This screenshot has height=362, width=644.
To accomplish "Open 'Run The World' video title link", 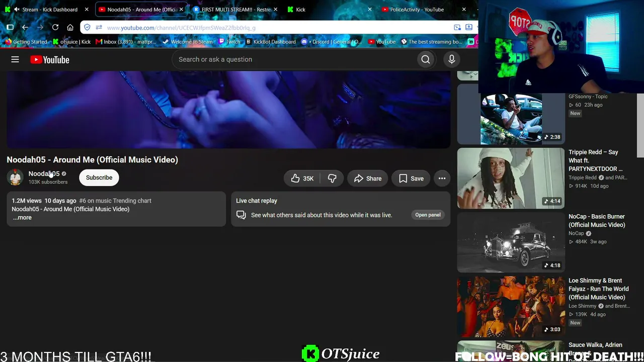I will pyautogui.click(x=599, y=289).
